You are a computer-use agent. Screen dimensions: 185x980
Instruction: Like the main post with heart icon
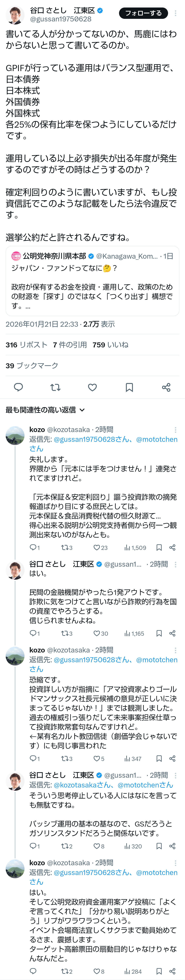[x=92, y=387]
